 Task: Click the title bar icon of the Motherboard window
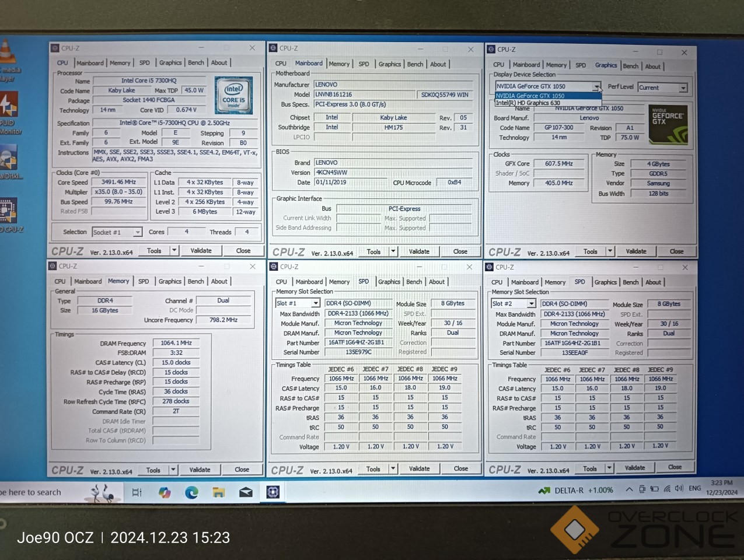click(x=273, y=48)
